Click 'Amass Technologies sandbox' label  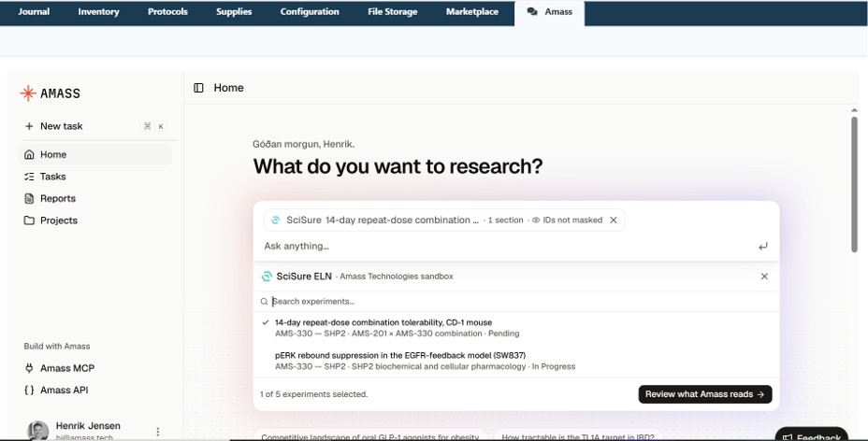coord(397,277)
